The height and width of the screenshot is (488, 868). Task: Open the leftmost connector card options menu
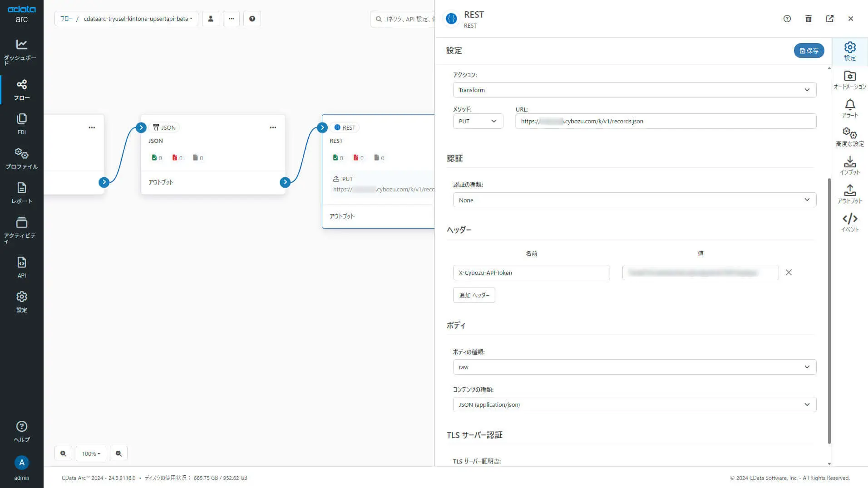point(92,127)
